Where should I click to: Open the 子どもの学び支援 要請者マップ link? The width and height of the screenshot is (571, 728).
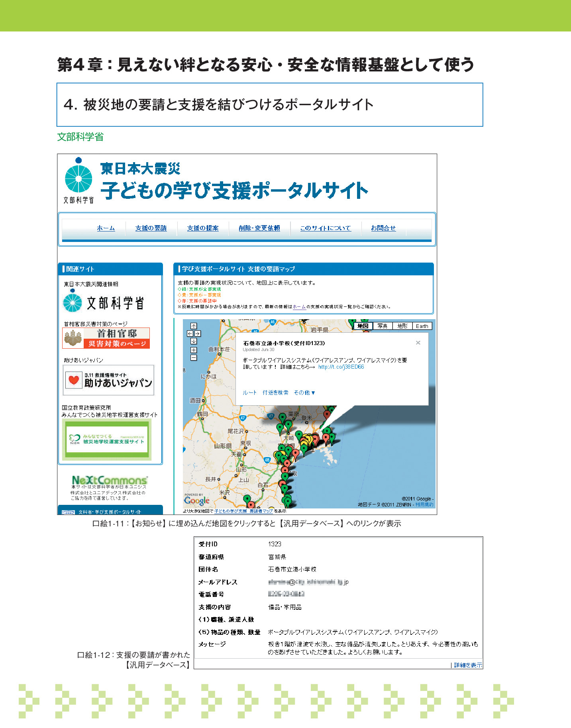click(x=243, y=511)
